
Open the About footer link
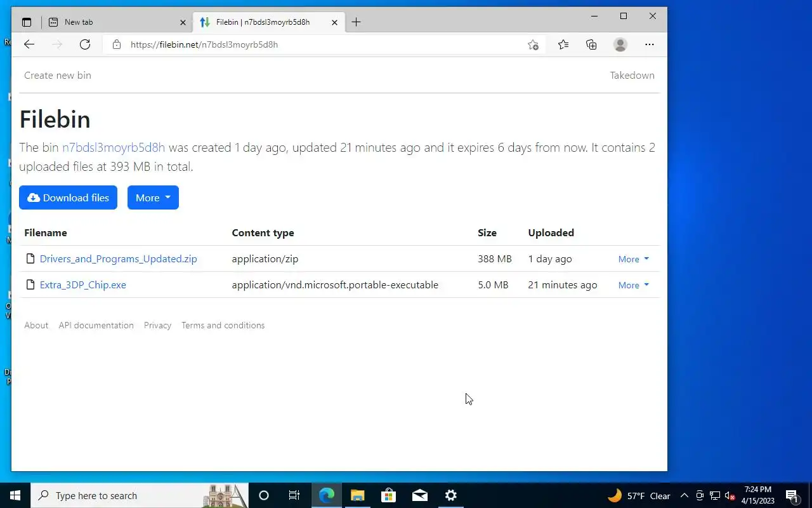click(36, 325)
